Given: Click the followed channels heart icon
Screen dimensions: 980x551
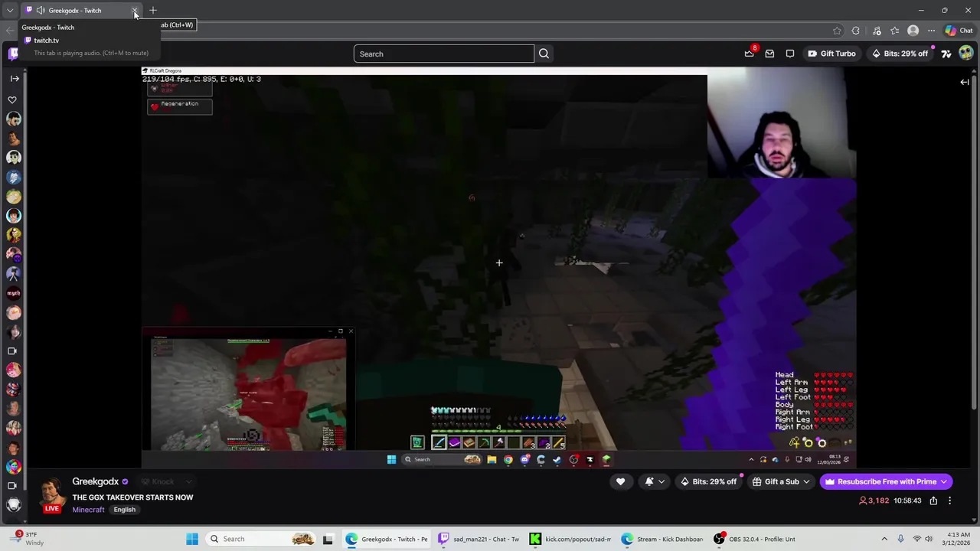Looking at the screenshot, I should (x=12, y=99).
